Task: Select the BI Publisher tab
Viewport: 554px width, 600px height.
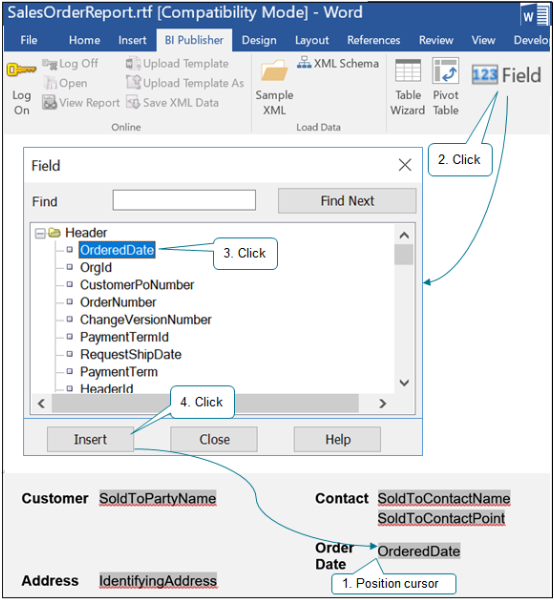Action: [194, 40]
